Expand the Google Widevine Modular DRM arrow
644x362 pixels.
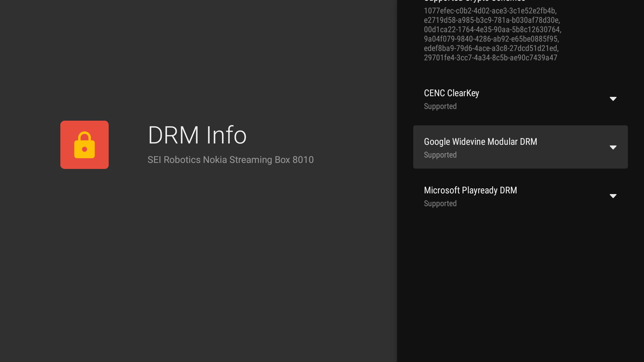(613, 147)
